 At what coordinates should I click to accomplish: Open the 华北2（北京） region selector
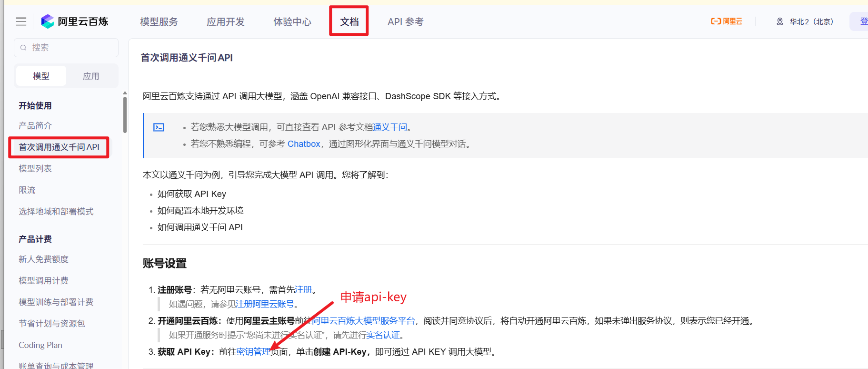805,21
